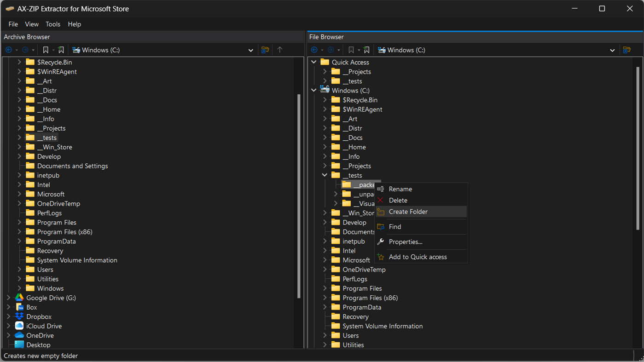The height and width of the screenshot is (362, 644).
Task: Click the new folder icon in File Browser toolbar
Action: (x=627, y=50)
